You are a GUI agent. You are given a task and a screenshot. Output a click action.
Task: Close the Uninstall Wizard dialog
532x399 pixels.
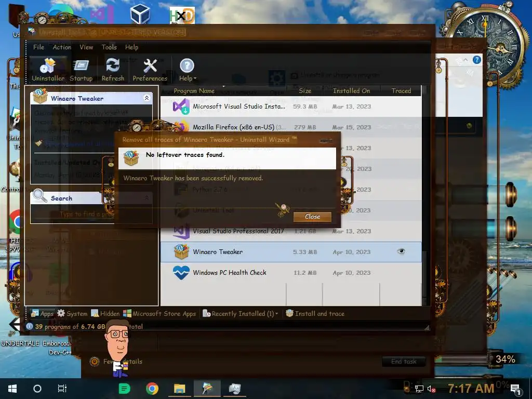[312, 217]
